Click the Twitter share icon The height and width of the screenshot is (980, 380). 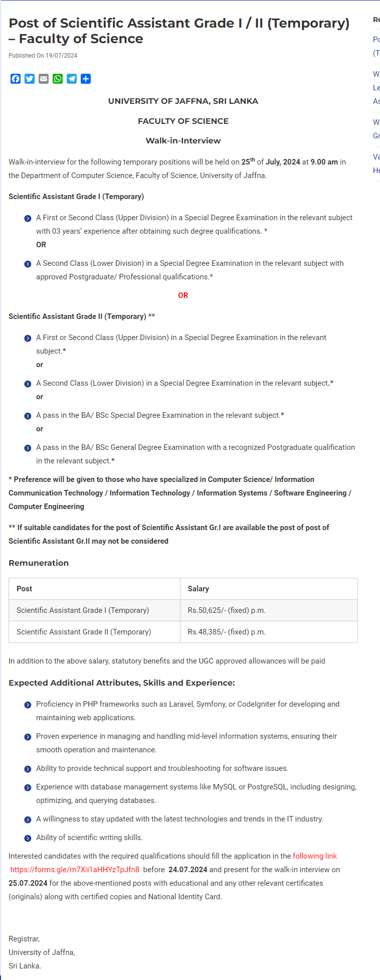pyautogui.click(x=30, y=79)
